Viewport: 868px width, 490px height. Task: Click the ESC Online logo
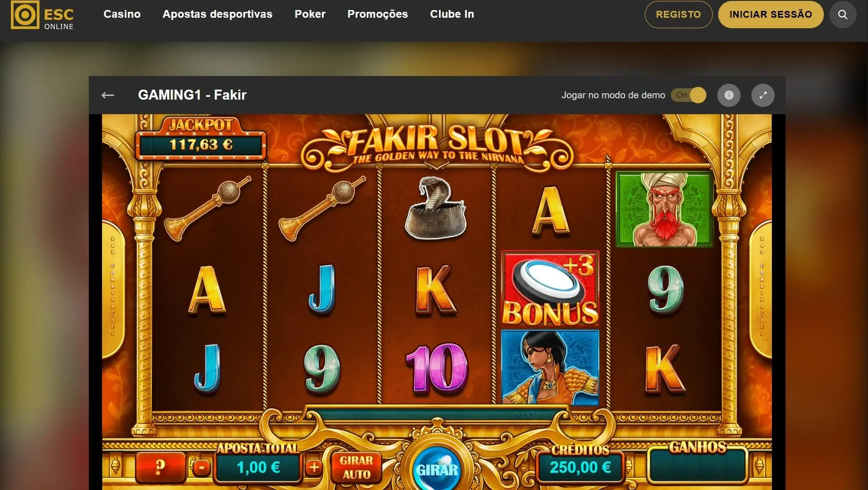coord(42,15)
